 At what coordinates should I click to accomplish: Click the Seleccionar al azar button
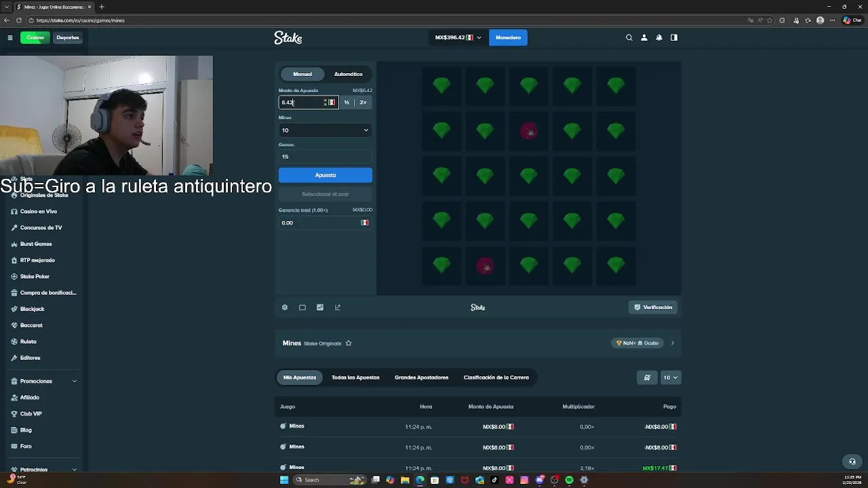(325, 194)
